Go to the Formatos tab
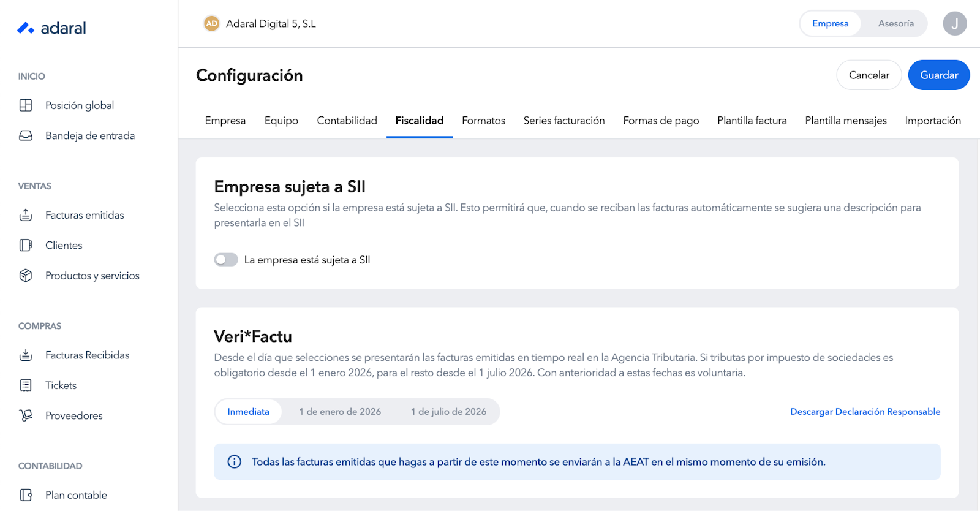Image resolution: width=980 pixels, height=511 pixels. [x=483, y=121]
